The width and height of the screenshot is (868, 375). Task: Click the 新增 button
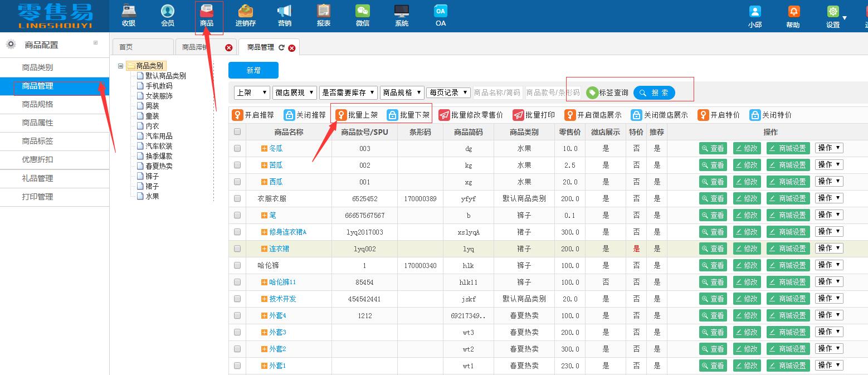point(253,70)
